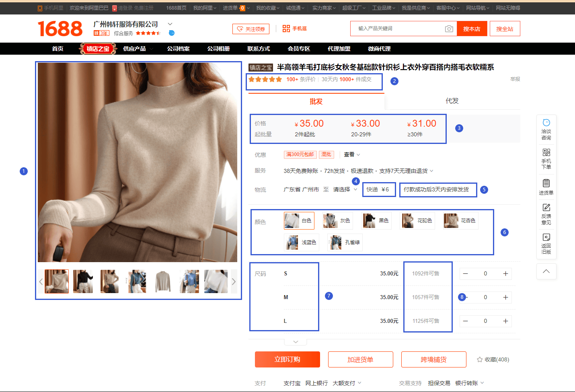The image size is (575, 392).
Task: Expand the 查看 promotions dropdown
Action: (352, 155)
